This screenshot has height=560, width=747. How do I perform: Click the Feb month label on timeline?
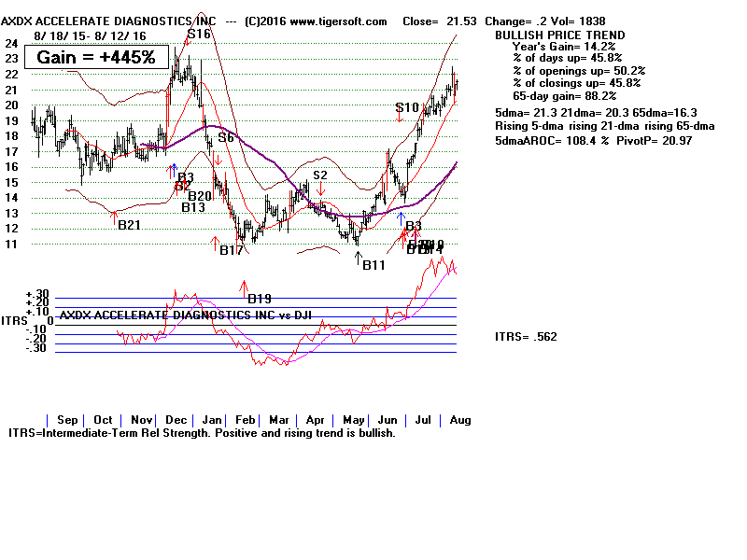[244, 420]
